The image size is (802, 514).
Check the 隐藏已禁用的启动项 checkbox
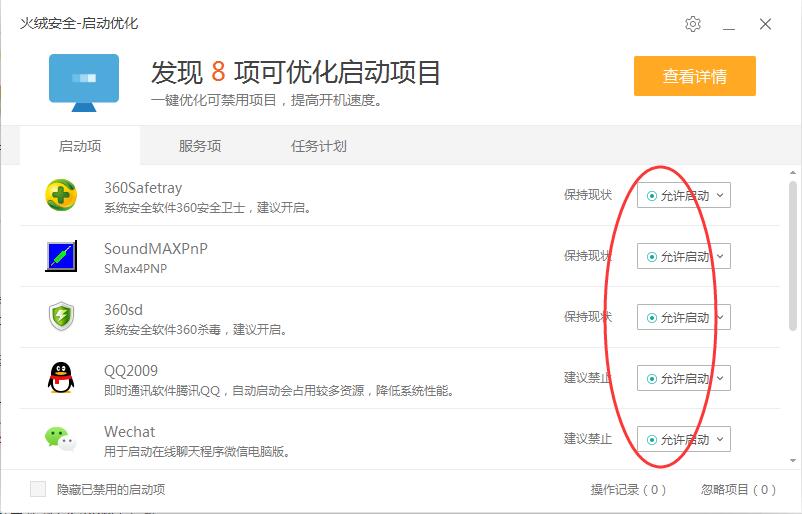(x=38, y=489)
